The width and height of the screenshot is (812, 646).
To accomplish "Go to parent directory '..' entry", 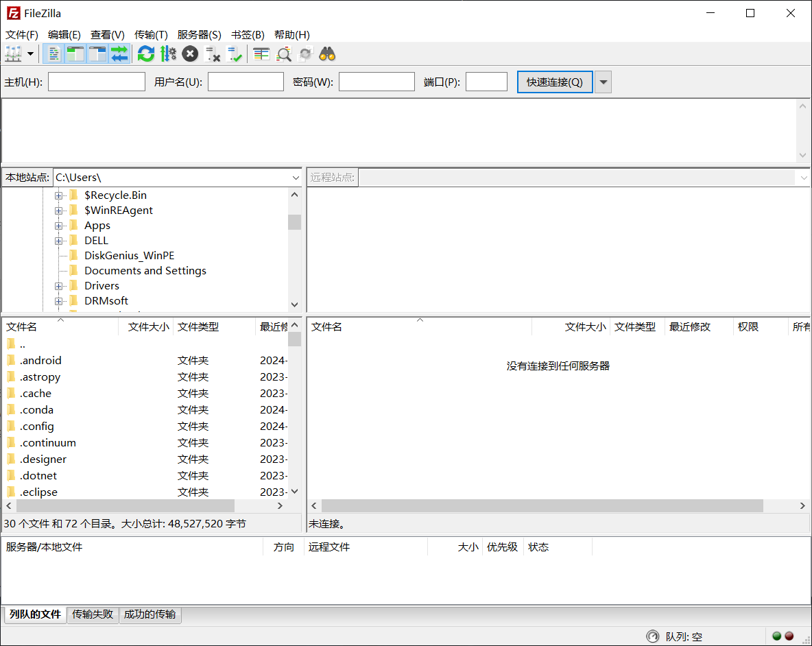I will tap(146, 344).
